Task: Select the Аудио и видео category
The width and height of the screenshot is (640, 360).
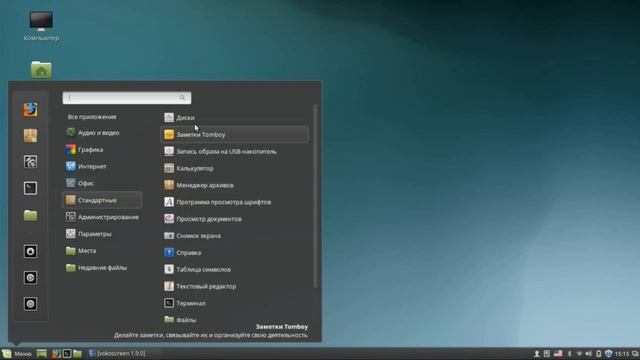Action: coord(102,133)
